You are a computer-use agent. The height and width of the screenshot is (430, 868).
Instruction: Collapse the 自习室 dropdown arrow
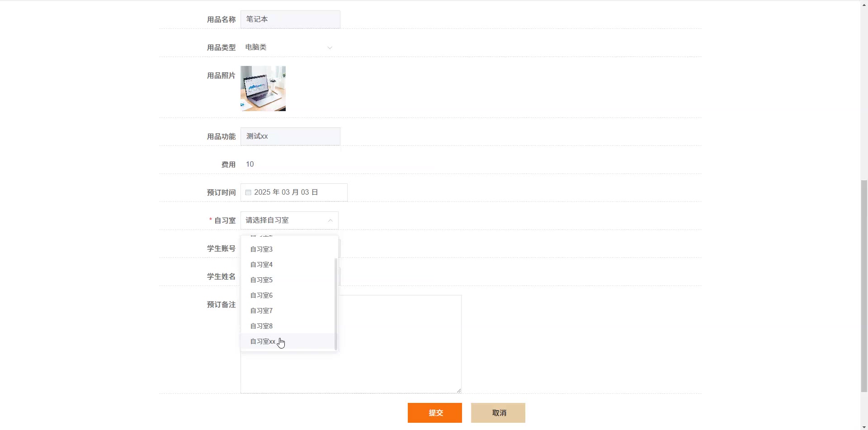330,220
